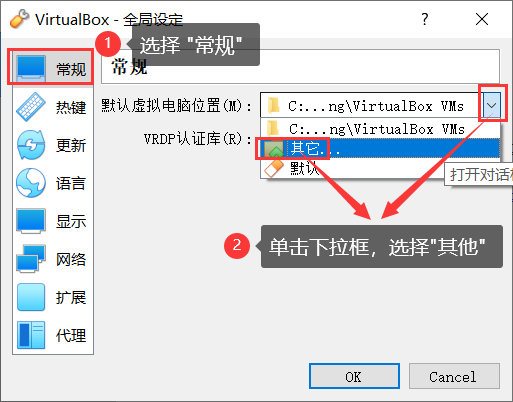Open the 热键 keyboard icon settings
The height and width of the screenshot is (402, 513).
31,107
